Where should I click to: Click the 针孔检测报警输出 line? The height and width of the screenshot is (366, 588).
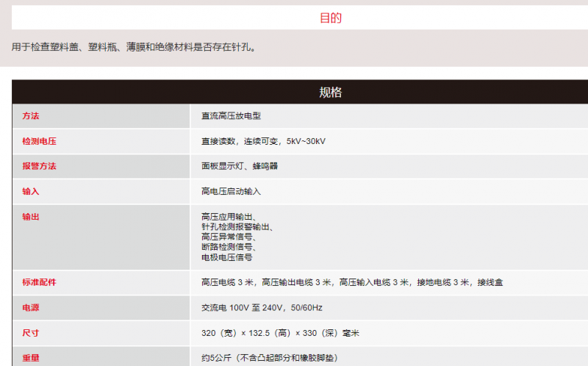point(237,227)
